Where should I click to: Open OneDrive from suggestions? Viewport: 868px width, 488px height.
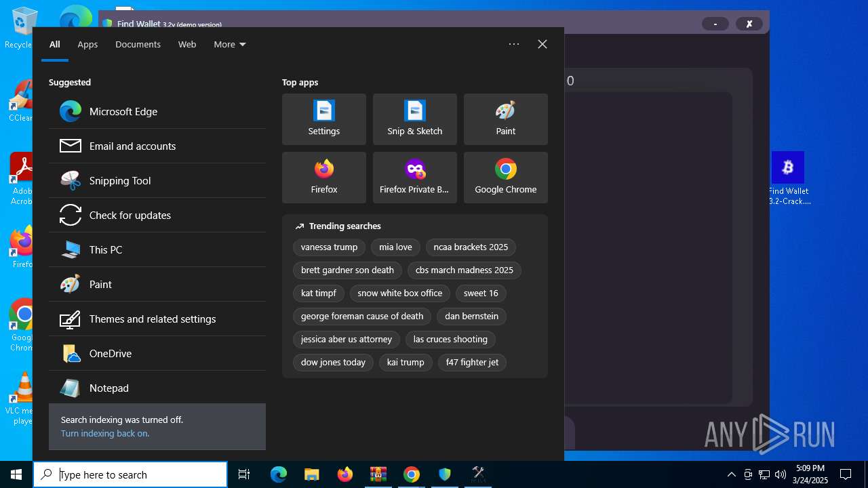[157, 353]
